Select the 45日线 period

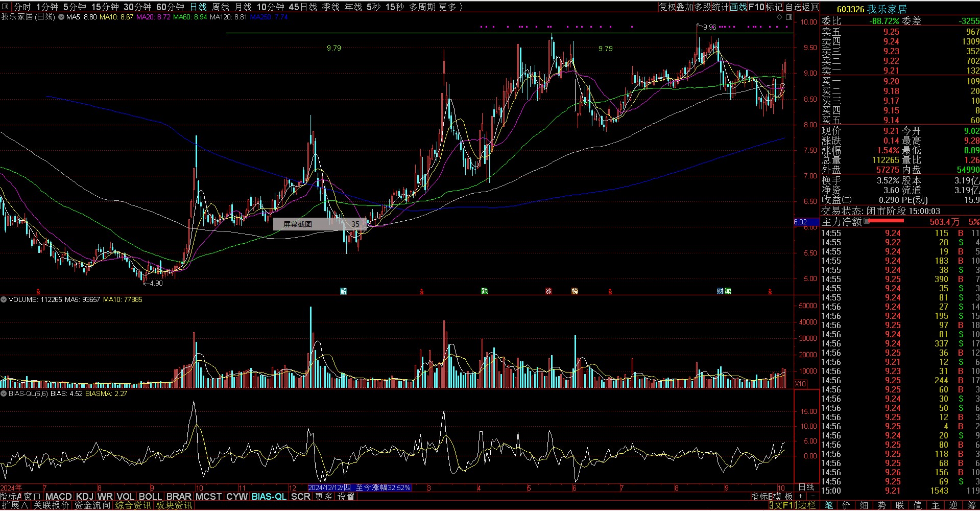coord(303,7)
